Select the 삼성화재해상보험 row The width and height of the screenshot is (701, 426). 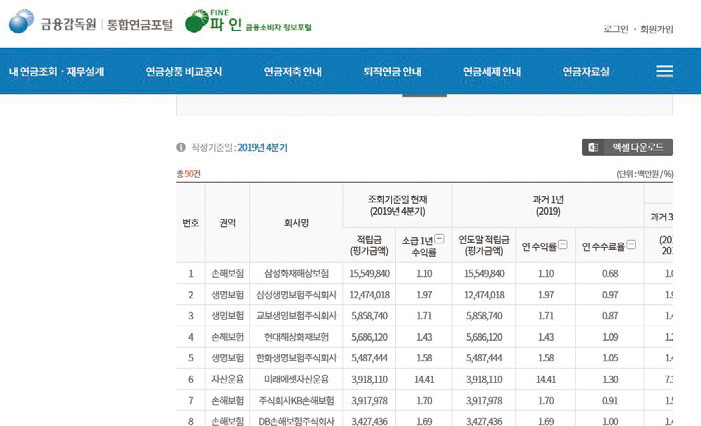[296, 273]
